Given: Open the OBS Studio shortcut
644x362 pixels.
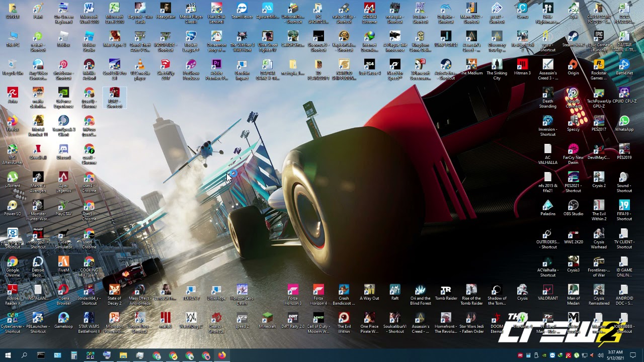Looking at the screenshot, I should (573, 209).
